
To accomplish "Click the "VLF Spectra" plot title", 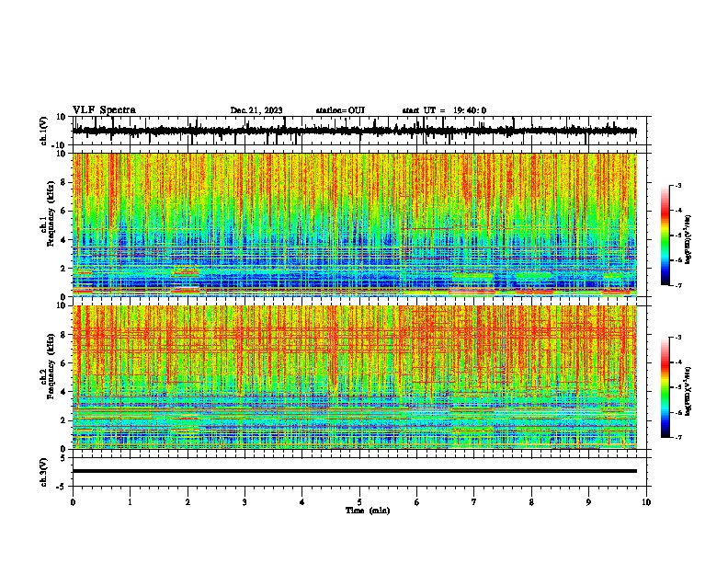I will pyautogui.click(x=104, y=109).
